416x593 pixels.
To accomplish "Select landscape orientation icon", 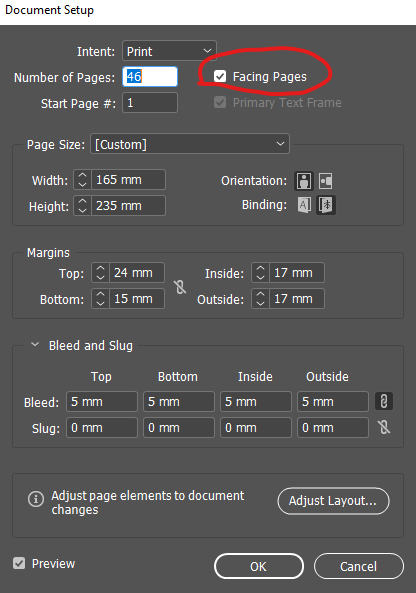I will pos(326,181).
